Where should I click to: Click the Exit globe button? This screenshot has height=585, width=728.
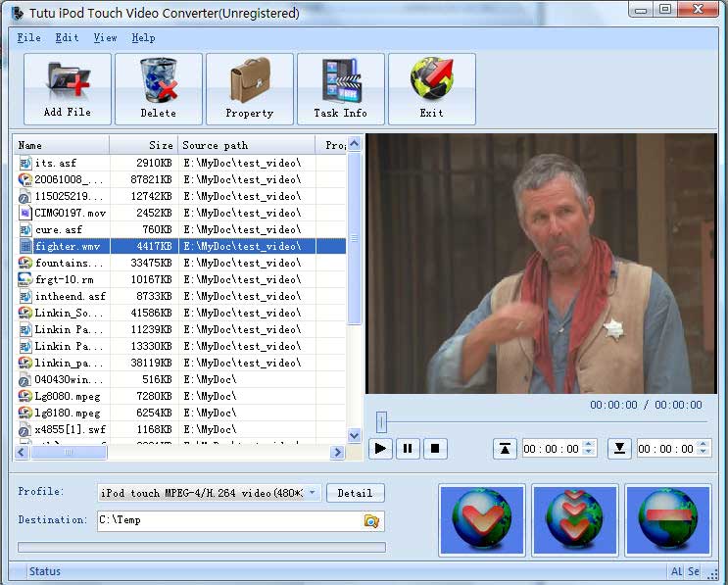pos(431,88)
